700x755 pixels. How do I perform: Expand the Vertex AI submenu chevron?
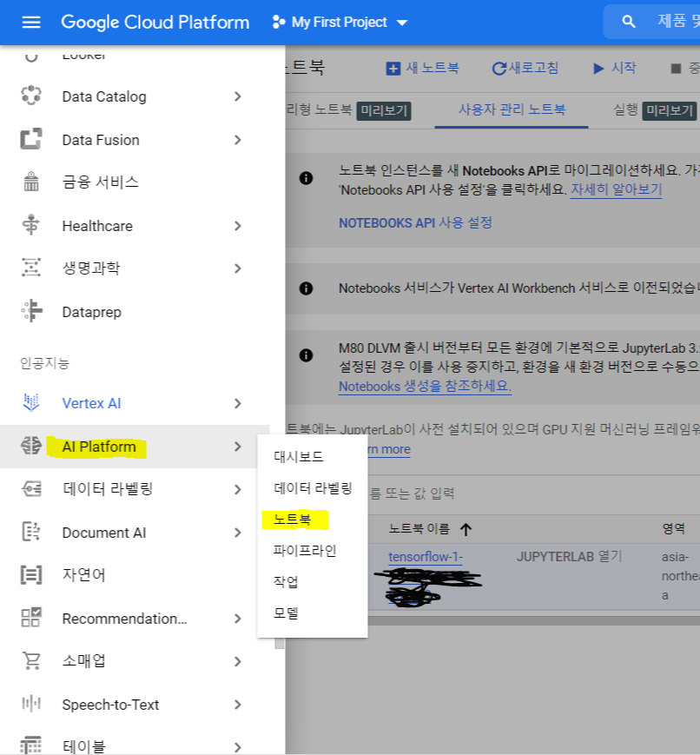click(x=237, y=403)
